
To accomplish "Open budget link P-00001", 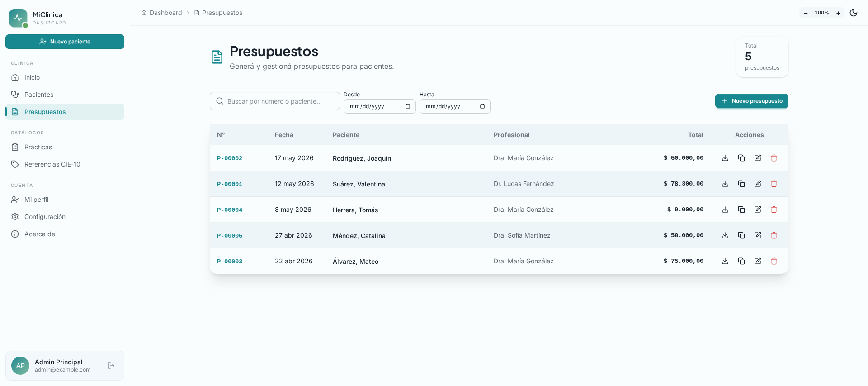I will coord(230,184).
